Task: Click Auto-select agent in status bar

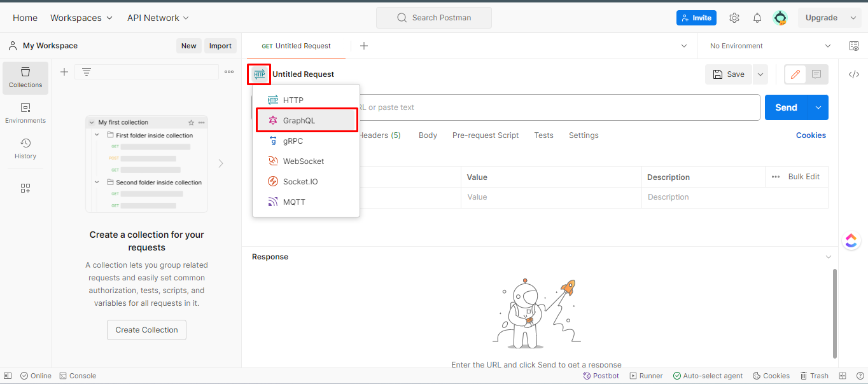Action: tap(708, 376)
